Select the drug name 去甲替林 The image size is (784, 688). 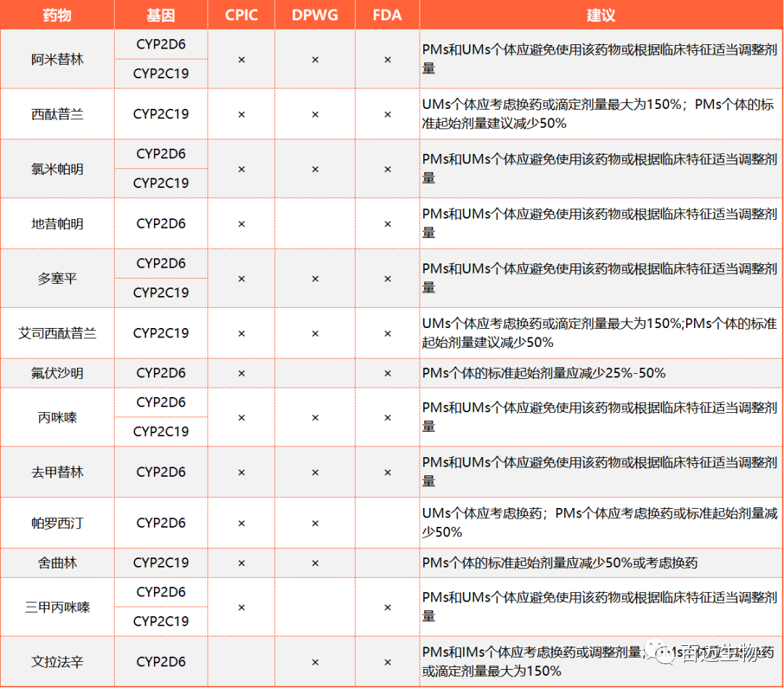tap(57, 472)
